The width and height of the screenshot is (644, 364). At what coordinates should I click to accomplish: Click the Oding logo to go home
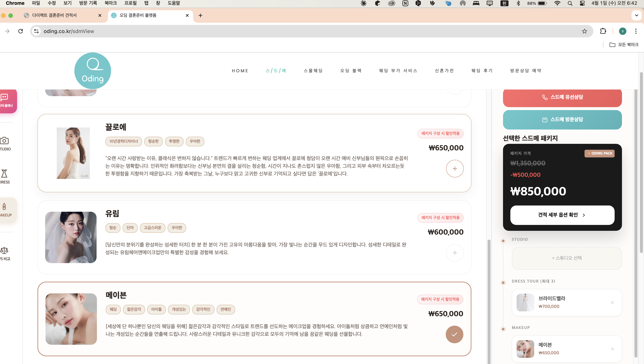92,71
